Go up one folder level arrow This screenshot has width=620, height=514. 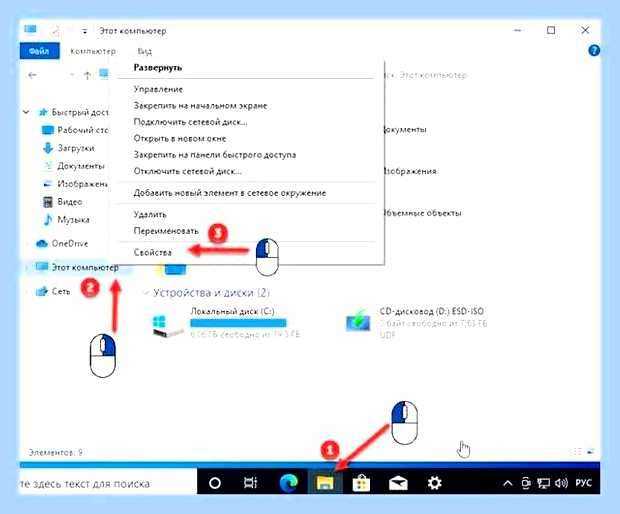point(87,75)
